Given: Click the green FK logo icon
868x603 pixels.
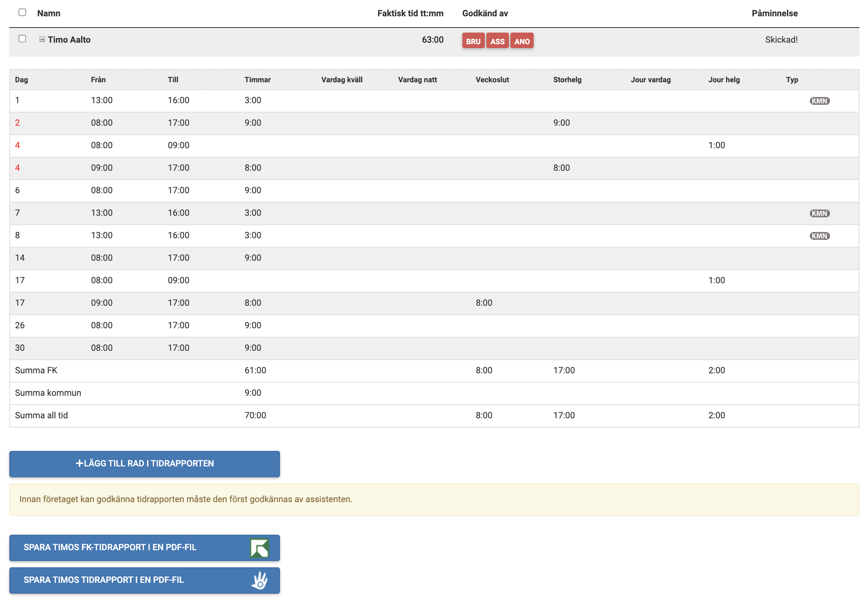Looking at the screenshot, I should (259, 548).
